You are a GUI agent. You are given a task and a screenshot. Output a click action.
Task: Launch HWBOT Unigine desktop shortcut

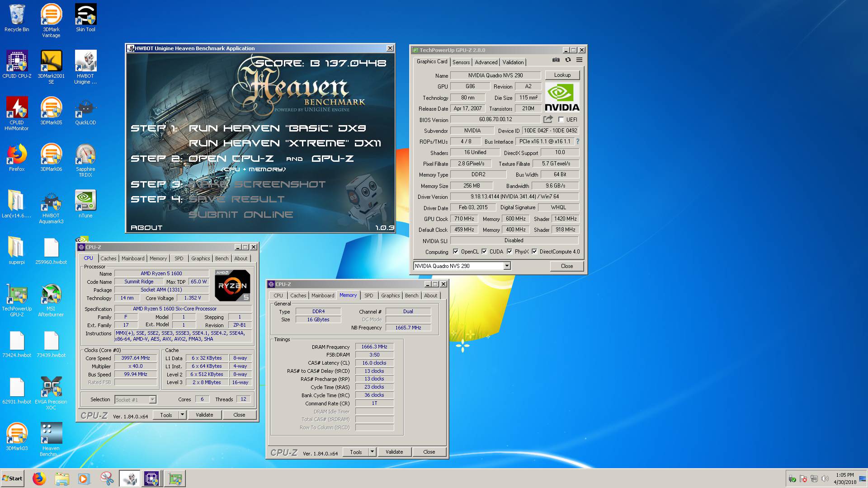pos(85,67)
